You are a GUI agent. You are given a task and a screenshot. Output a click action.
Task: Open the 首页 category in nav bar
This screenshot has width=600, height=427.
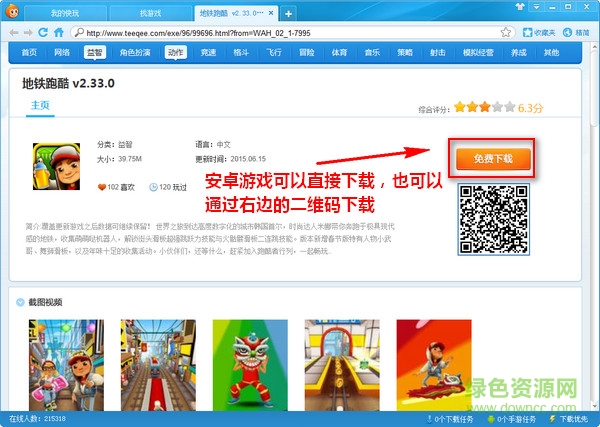29,52
